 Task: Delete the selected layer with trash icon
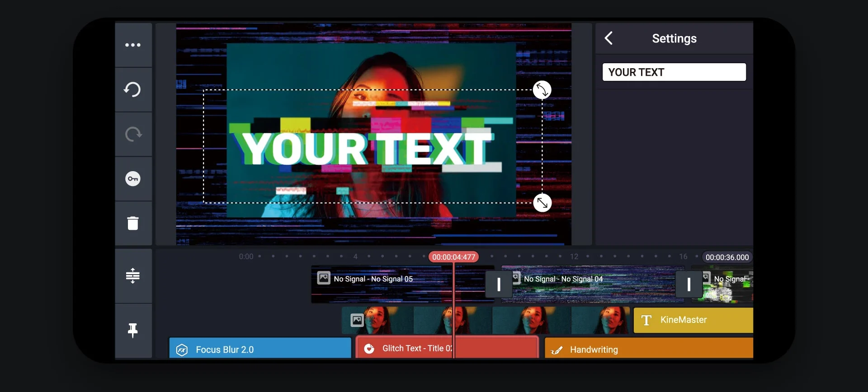pos(133,223)
